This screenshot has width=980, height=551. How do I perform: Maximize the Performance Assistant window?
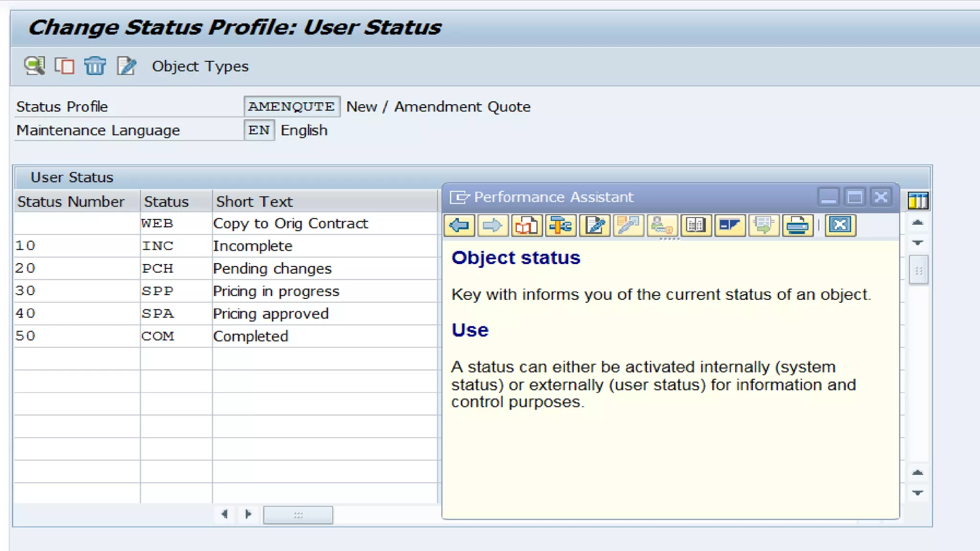coord(855,197)
